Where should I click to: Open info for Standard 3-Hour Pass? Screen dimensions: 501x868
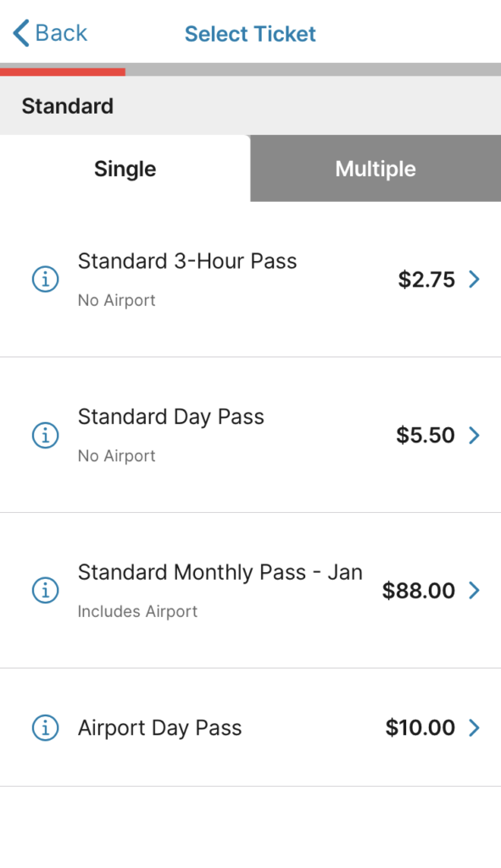click(46, 279)
